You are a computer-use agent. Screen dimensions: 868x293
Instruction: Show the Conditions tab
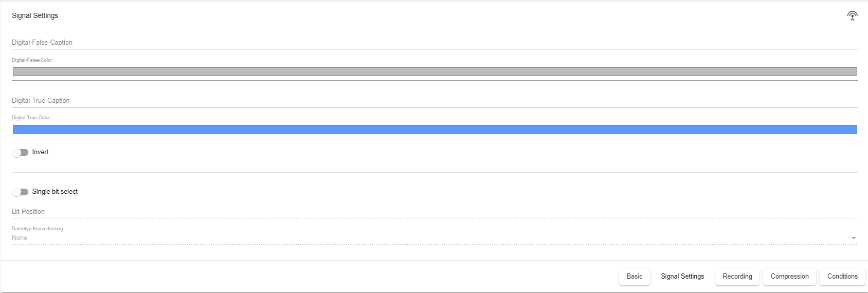[842, 277]
